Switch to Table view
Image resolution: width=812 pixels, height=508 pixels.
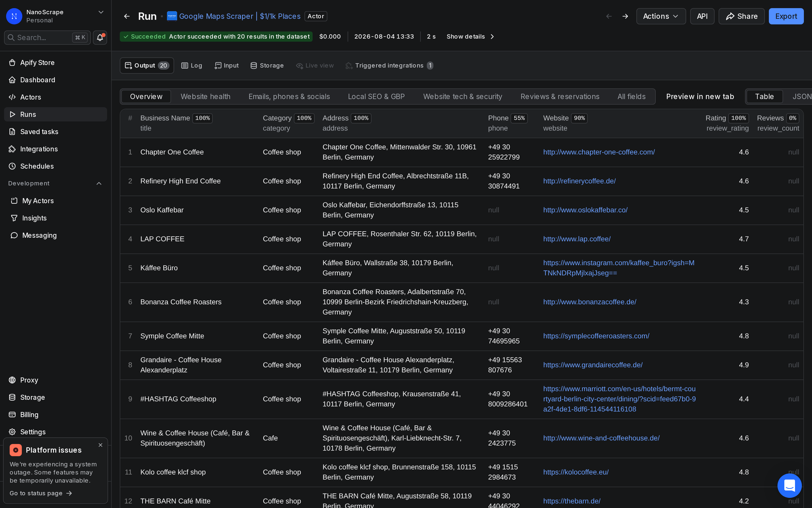[x=764, y=97]
